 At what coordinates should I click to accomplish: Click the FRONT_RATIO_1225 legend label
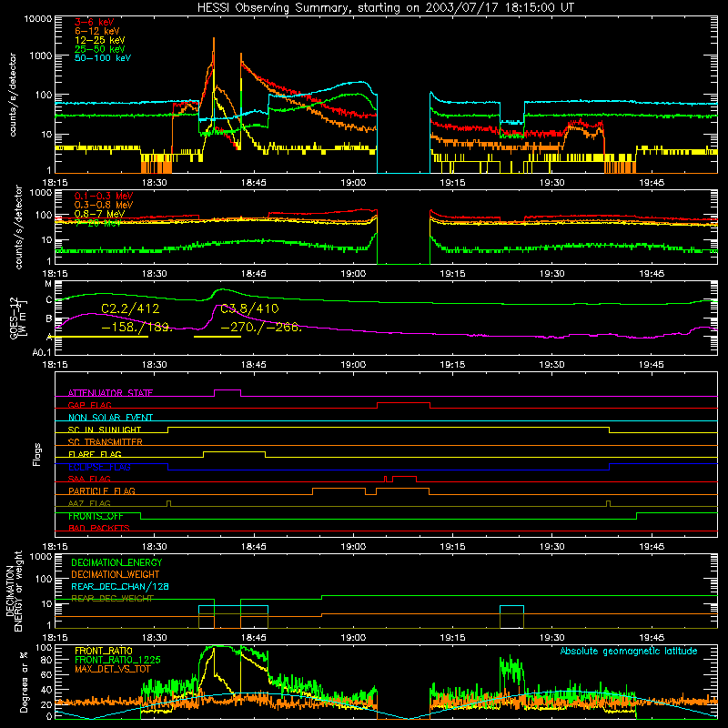tap(117, 660)
